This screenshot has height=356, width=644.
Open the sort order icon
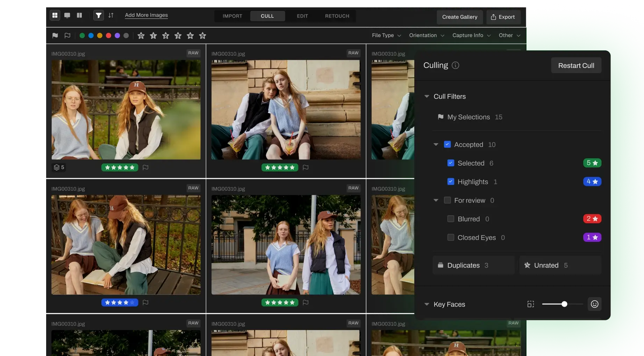pos(111,15)
